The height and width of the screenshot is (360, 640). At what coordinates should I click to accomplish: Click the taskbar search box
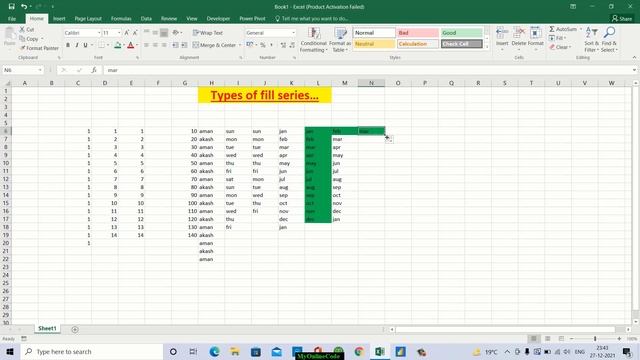click(91, 351)
